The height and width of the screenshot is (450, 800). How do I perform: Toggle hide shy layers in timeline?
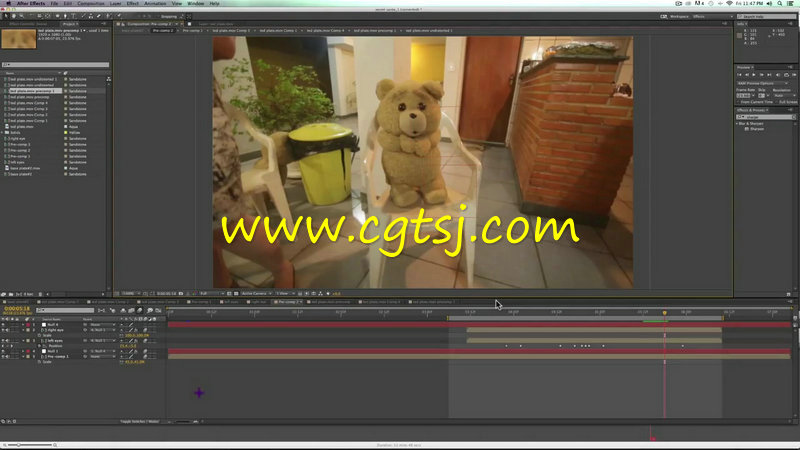click(x=123, y=310)
